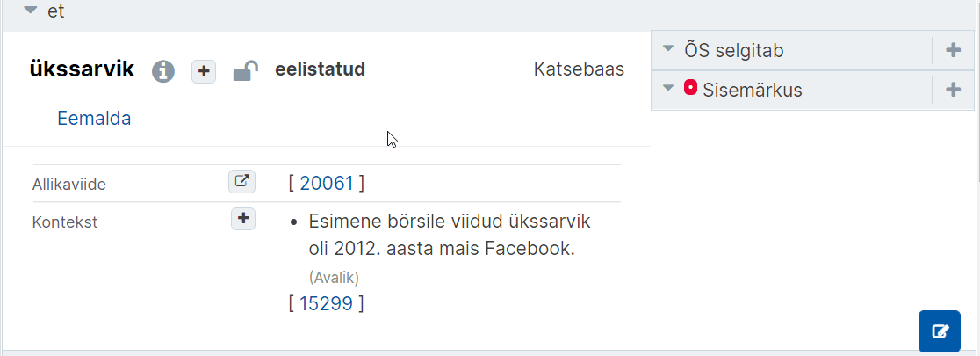Collapse the Sisemärkus panel
The width and height of the screenshot is (980, 356).
click(x=668, y=89)
